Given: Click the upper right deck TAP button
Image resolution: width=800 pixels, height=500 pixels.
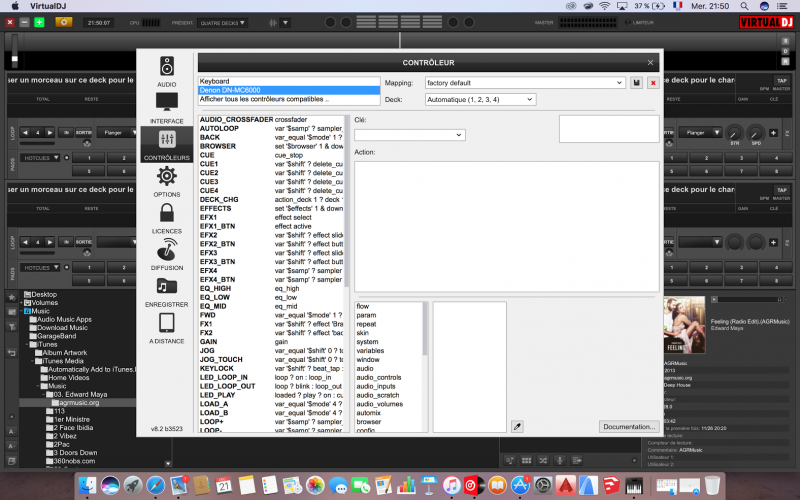Looking at the screenshot, I should pyautogui.click(x=782, y=81).
